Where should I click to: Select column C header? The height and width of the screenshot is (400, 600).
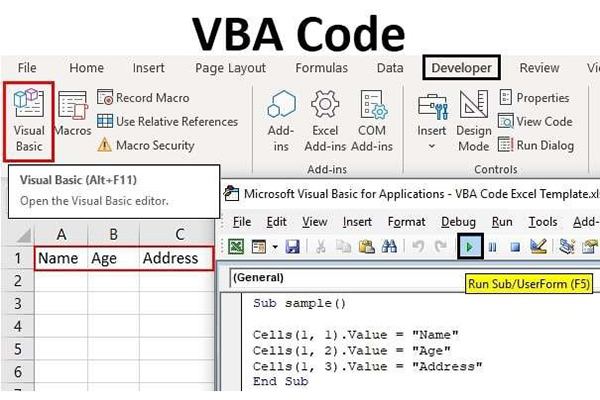pyautogui.click(x=177, y=234)
